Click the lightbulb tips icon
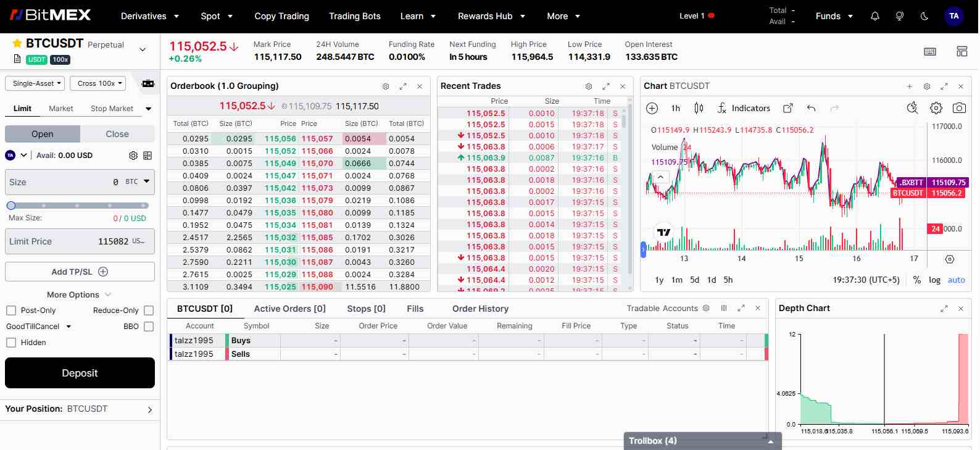Screen dimensions: 980x450 click(899, 16)
